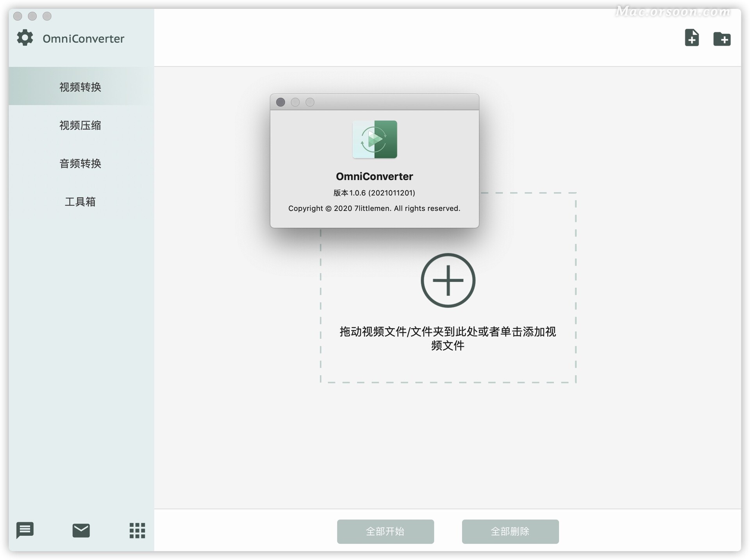Click the 全部开始 button

tap(385, 531)
